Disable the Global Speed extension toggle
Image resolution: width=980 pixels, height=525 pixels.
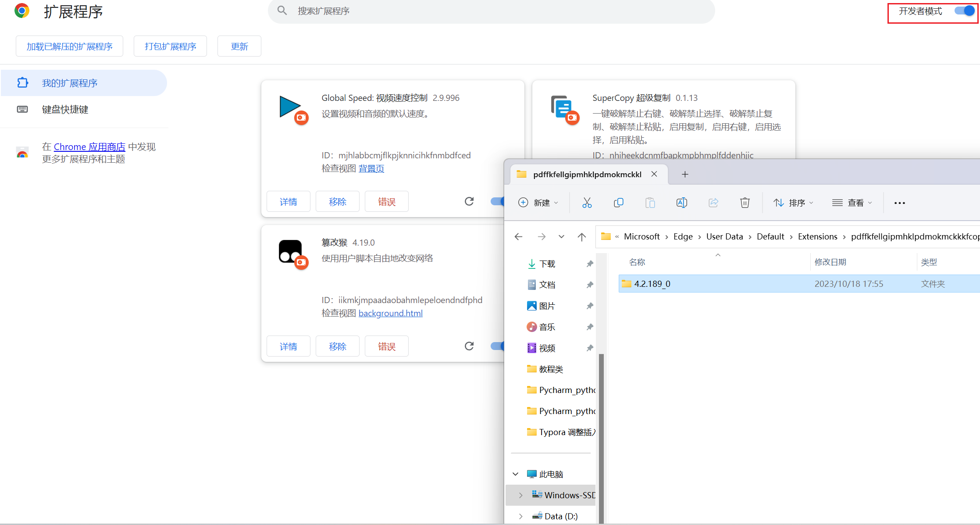tap(498, 201)
